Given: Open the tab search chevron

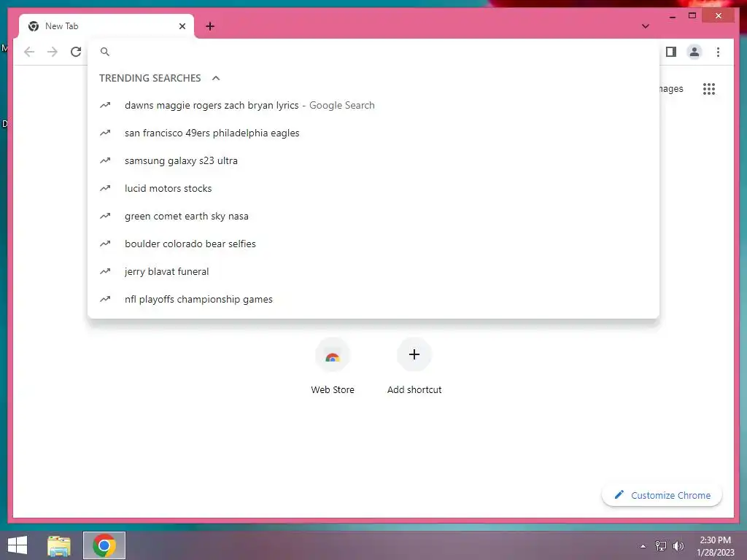Looking at the screenshot, I should (645, 26).
